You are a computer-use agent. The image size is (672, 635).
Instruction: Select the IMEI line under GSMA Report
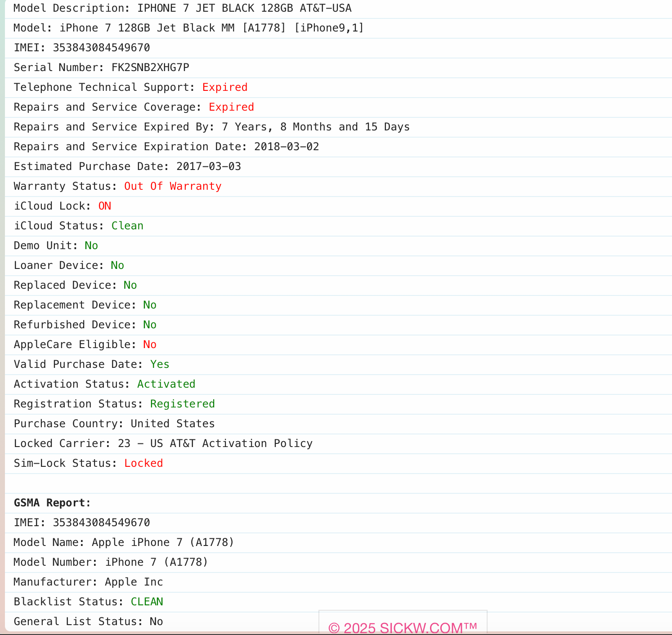coord(82,523)
